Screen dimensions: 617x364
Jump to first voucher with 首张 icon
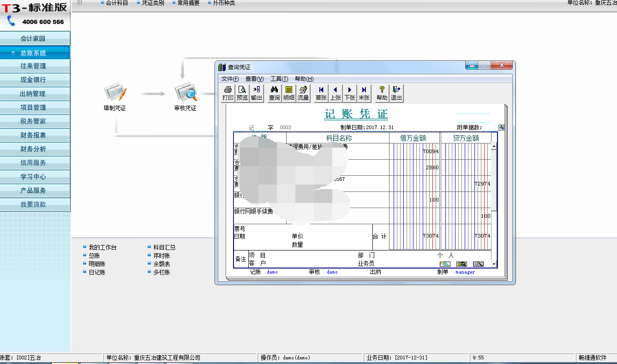320,93
